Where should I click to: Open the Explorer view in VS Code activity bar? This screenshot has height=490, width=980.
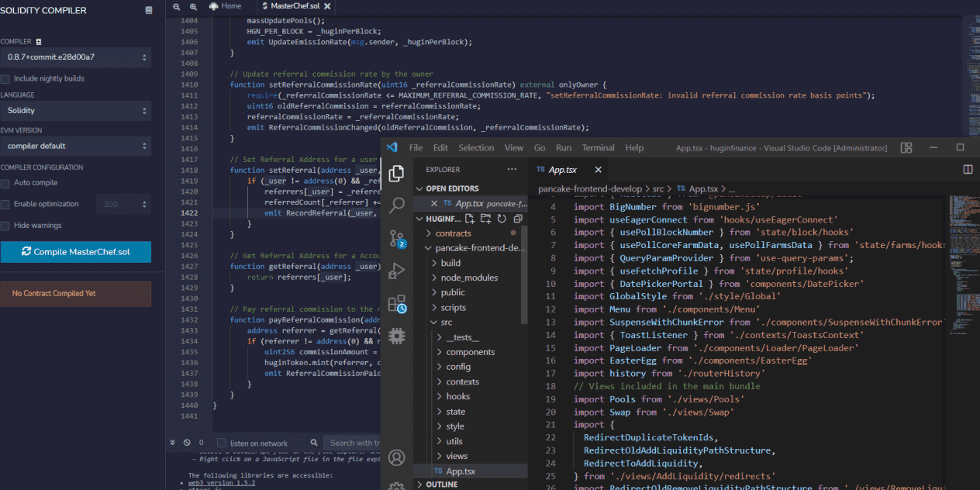point(396,173)
